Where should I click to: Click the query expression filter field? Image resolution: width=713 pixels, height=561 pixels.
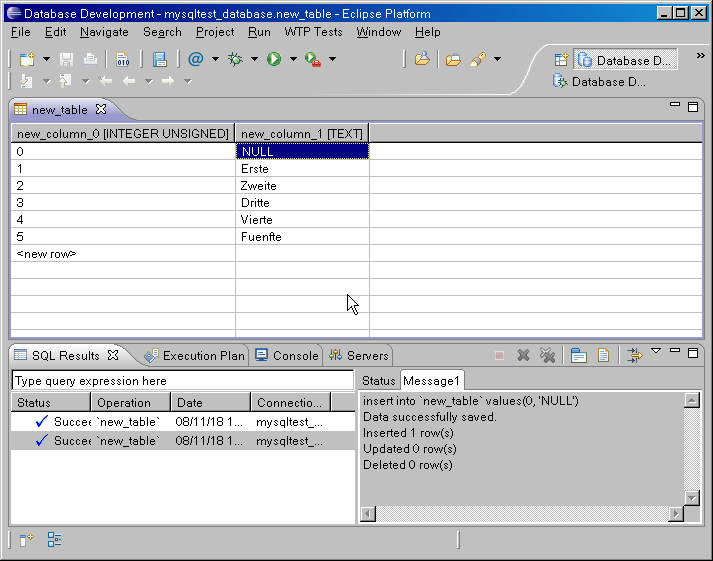182,381
